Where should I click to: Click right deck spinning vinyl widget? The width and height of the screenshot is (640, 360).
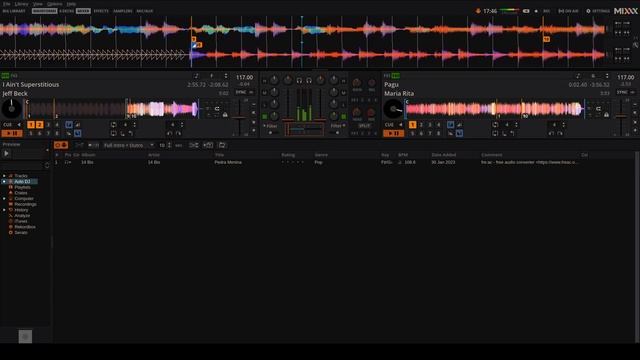click(393, 109)
